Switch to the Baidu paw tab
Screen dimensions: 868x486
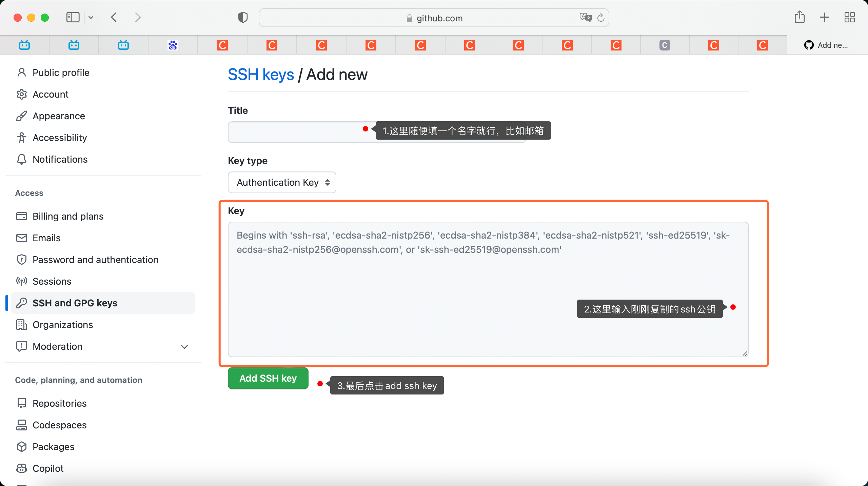tap(173, 45)
